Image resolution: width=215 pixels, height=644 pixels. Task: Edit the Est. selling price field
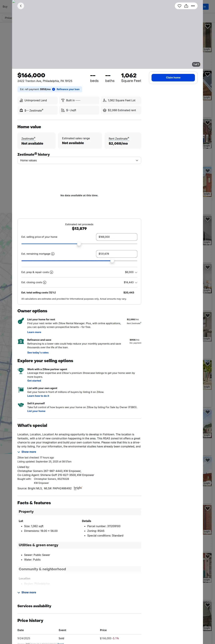point(117,237)
